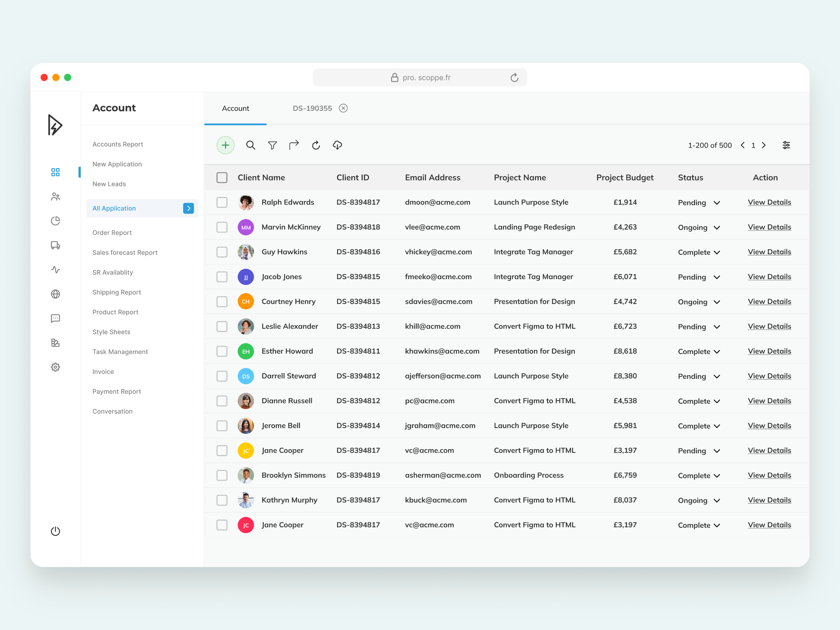840x630 pixels.
Task: Open Guy Hawkins' Complete status dropdown
Action: 717,252
